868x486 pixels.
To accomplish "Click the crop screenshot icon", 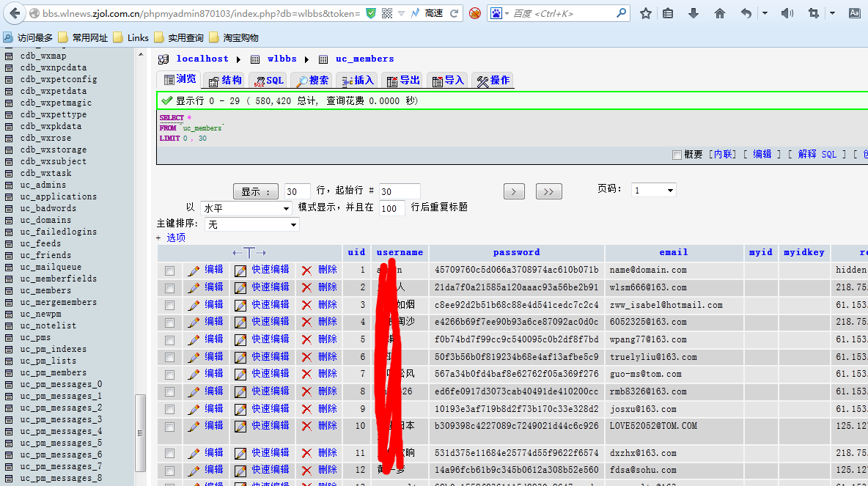I will click(x=813, y=13).
